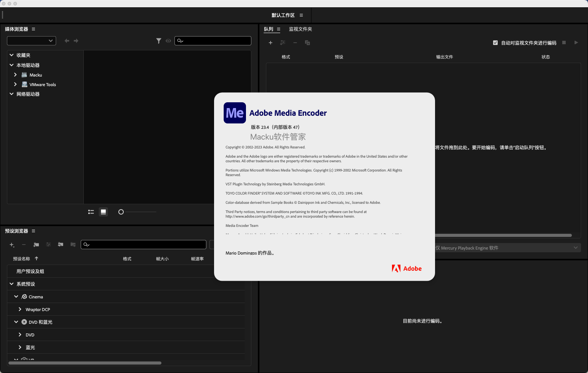Image resolution: width=588 pixels, height=373 pixels.
Task: Click the 状态 column header in the queue panel
Action: [546, 57]
